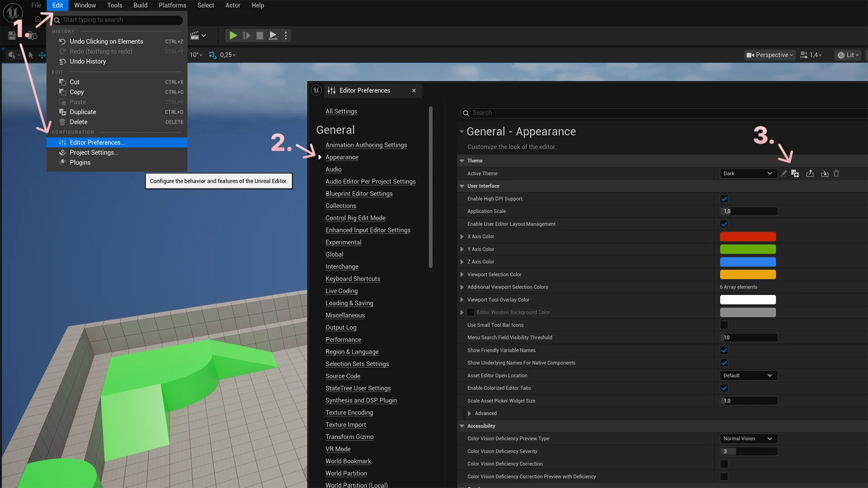Open the Keyboard Shortcuts settings link
This screenshot has width=868, height=488.
point(353,279)
